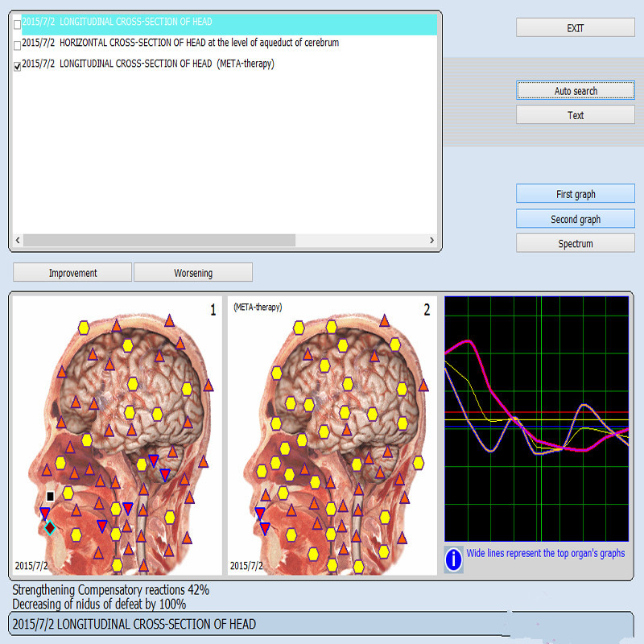Check the HORIZONTAL CROSS-SECTION OF HEAD checkbox

tap(17, 45)
